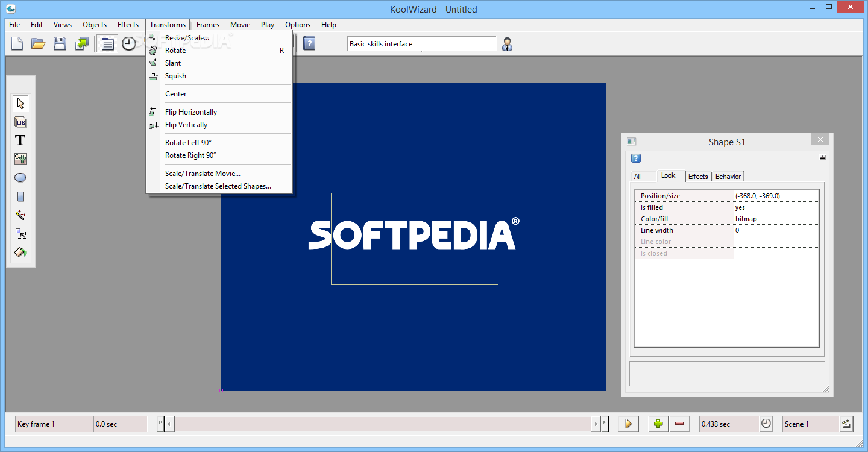The height and width of the screenshot is (452, 868).
Task: Choose Flip Vertically menu item
Action: pyautogui.click(x=219, y=125)
